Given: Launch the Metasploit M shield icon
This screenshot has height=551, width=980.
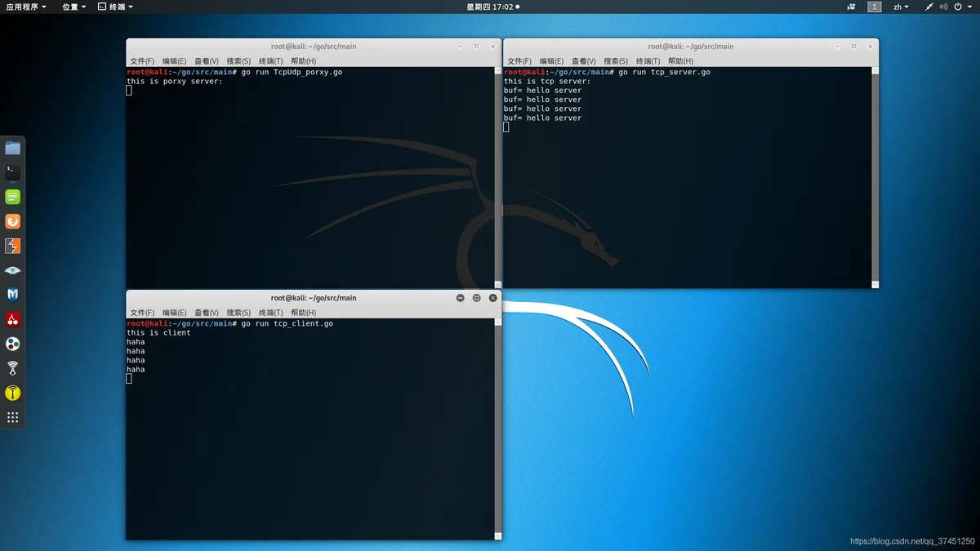Looking at the screenshot, I should pyautogui.click(x=12, y=295).
